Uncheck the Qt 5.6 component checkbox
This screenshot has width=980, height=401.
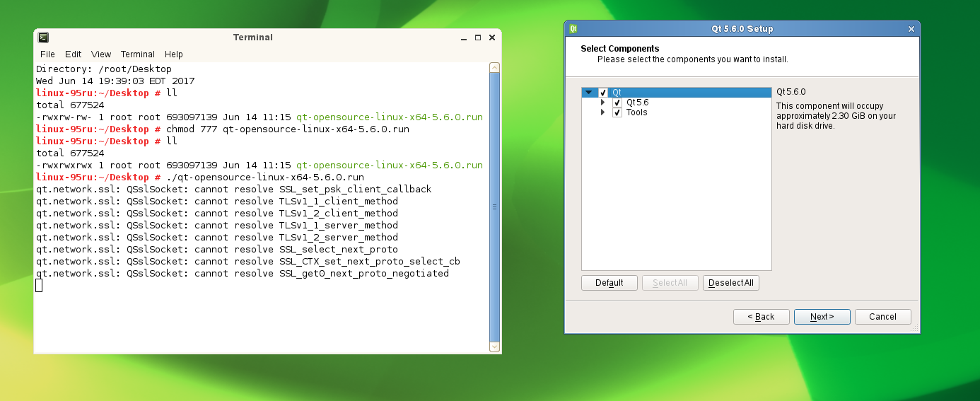click(617, 103)
